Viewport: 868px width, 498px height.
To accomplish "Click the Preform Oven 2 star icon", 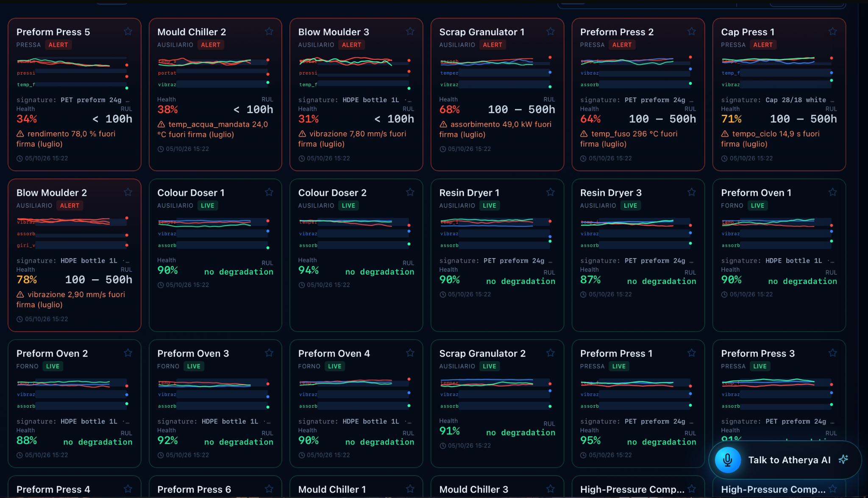I will 128,353.
